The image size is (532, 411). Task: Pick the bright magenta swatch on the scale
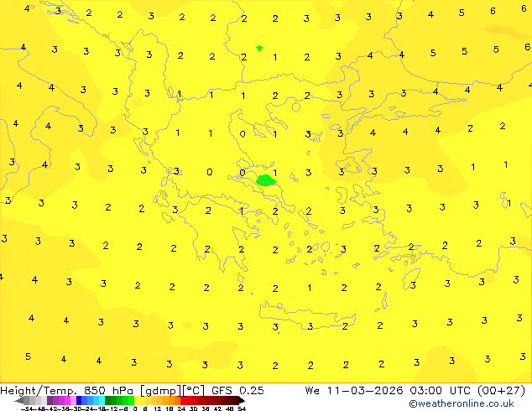(67, 400)
